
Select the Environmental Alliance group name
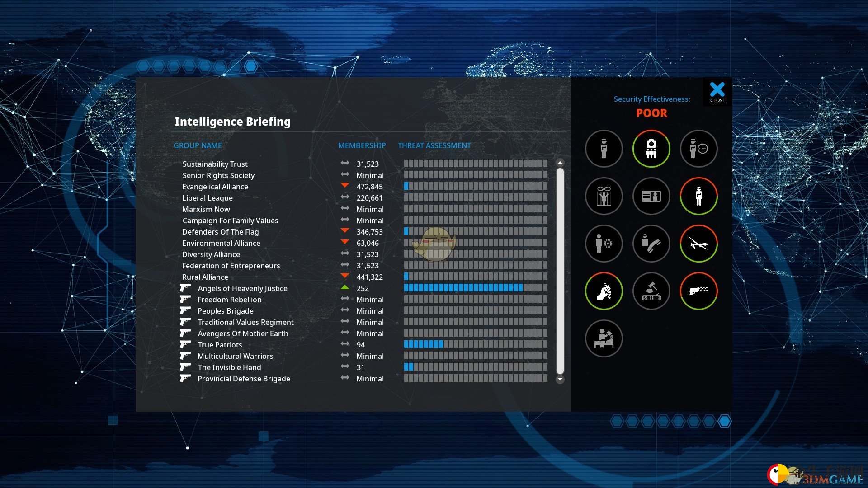click(x=221, y=243)
